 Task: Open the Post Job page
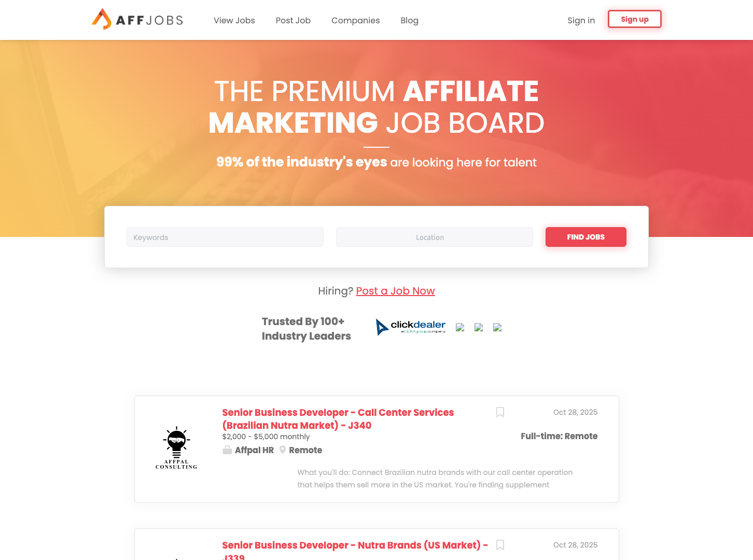(x=293, y=21)
